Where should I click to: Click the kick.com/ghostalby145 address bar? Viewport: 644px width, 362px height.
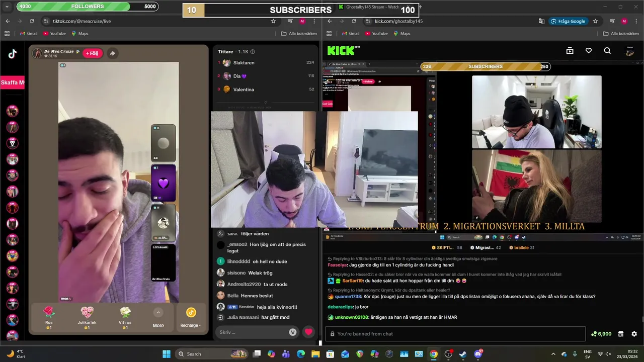[398, 21]
